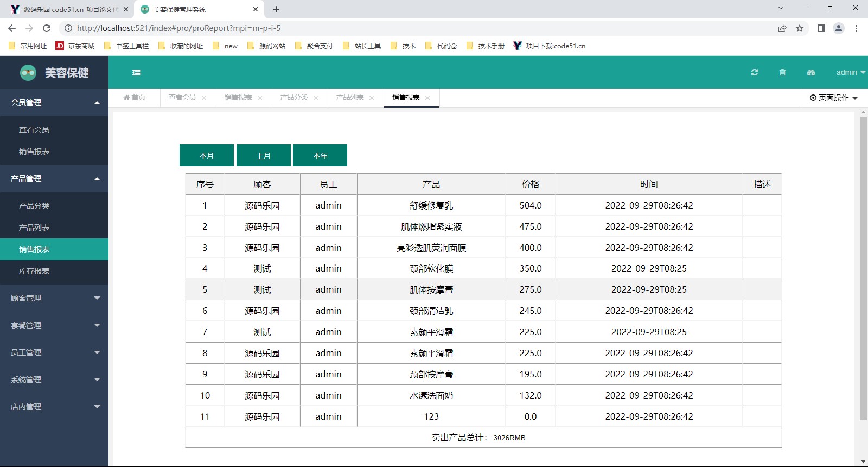Click the 水漾洗面奶 product cell
868x467 pixels.
(x=431, y=395)
